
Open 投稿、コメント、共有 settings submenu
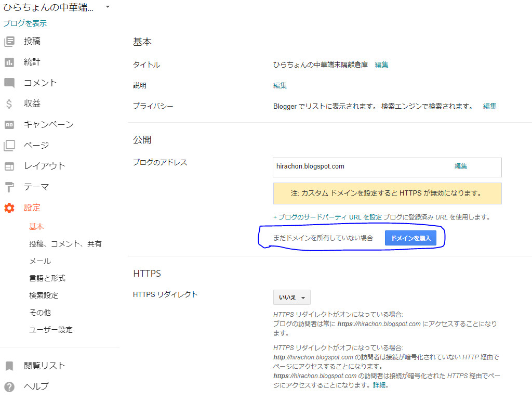click(65, 244)
